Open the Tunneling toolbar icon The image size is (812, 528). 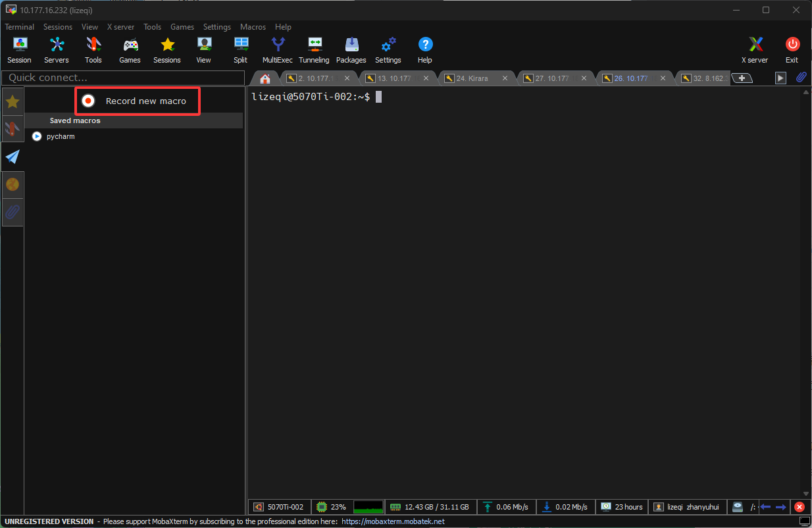tap(314, 50)
